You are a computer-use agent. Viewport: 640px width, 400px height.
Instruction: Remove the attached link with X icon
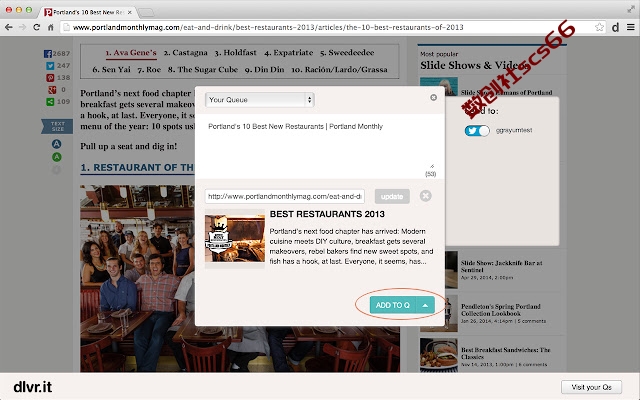(x=426, y=196)
